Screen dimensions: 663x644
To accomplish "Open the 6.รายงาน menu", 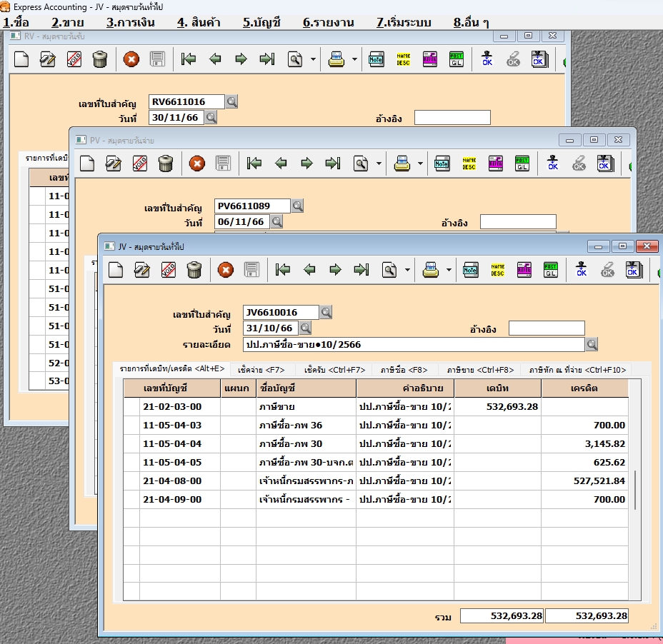I will coord(329,22).
